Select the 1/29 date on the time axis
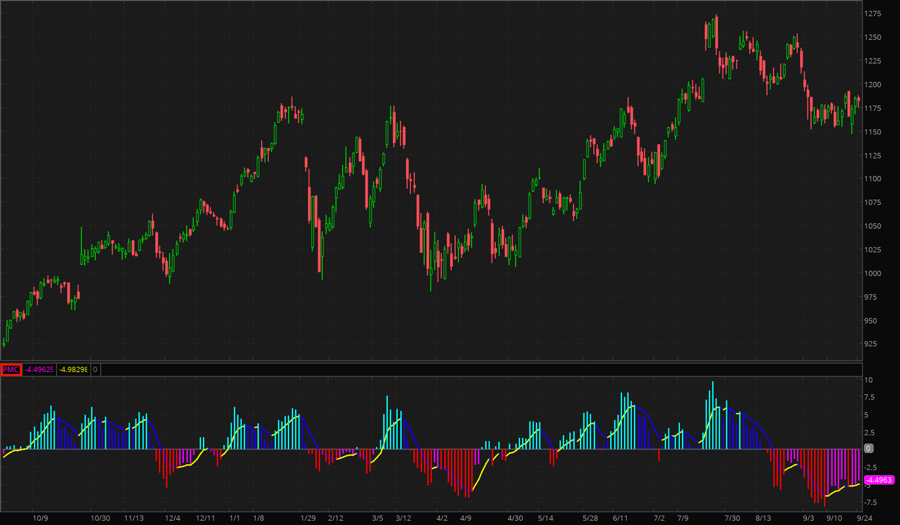 click(309, 518)
